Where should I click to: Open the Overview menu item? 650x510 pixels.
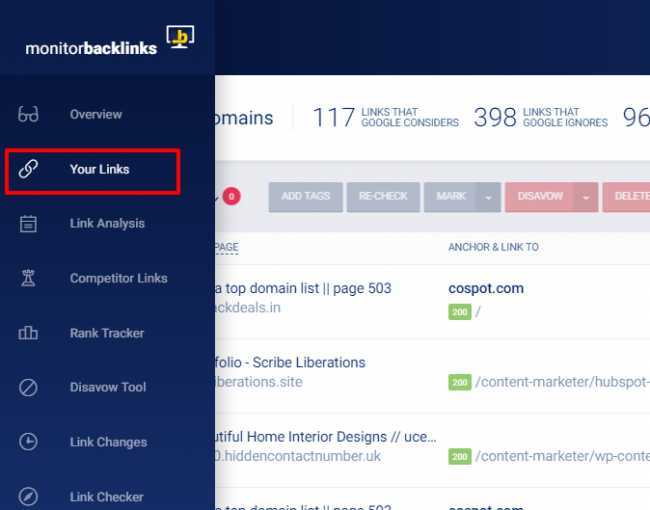(x=96, y=114)
